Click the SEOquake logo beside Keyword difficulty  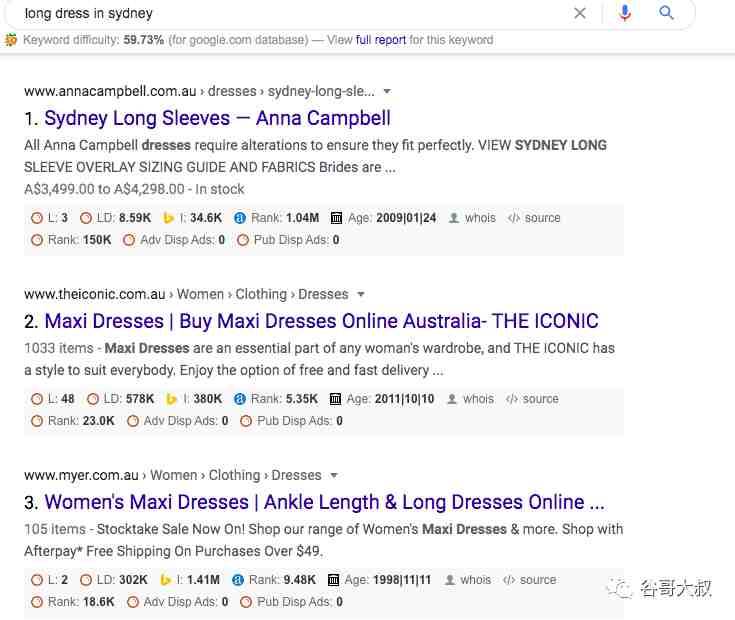[11, 40]
